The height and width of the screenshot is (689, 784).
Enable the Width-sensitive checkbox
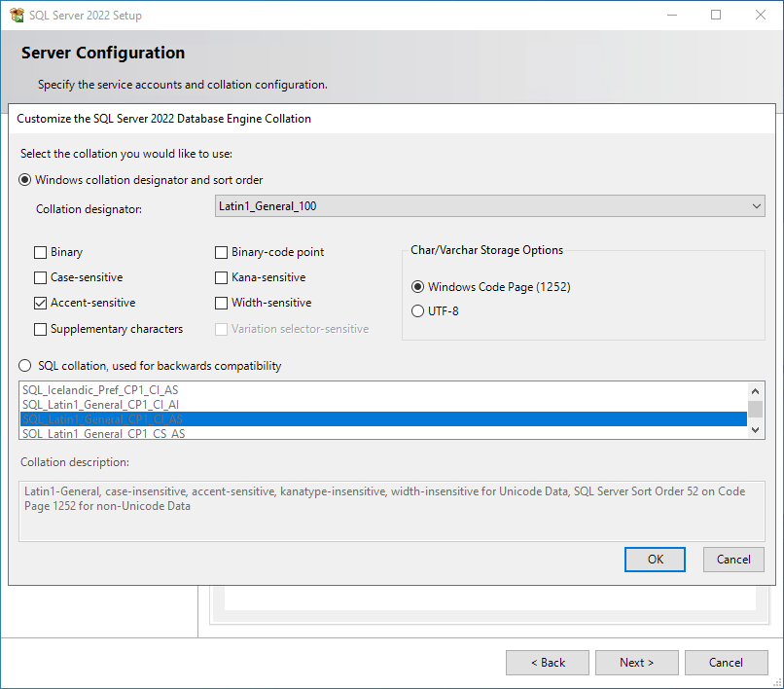tap(221, 303)
